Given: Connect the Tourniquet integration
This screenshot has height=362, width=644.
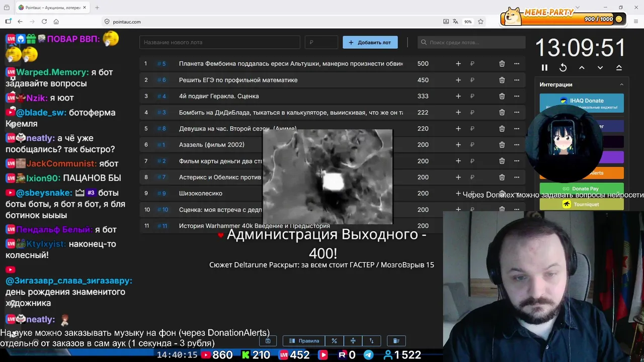Looking at the screenshot, I should click(582, 204).
